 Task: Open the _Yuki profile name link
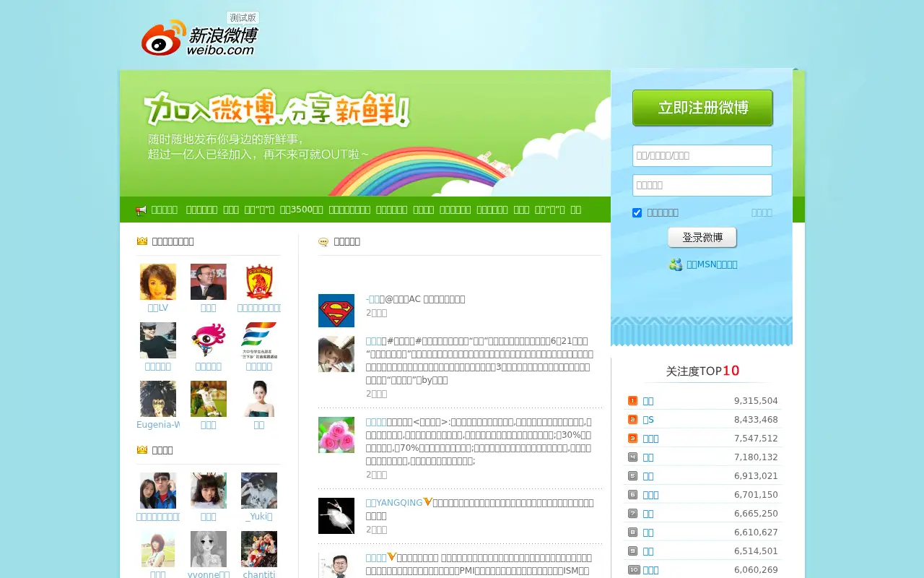pyautogui.click(x=259, y=517)
